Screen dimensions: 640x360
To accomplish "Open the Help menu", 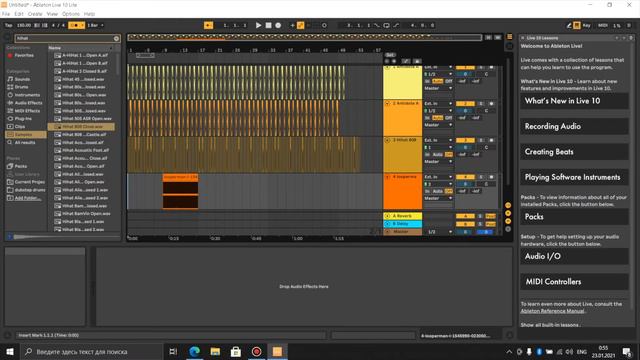I will click(89, 14).
